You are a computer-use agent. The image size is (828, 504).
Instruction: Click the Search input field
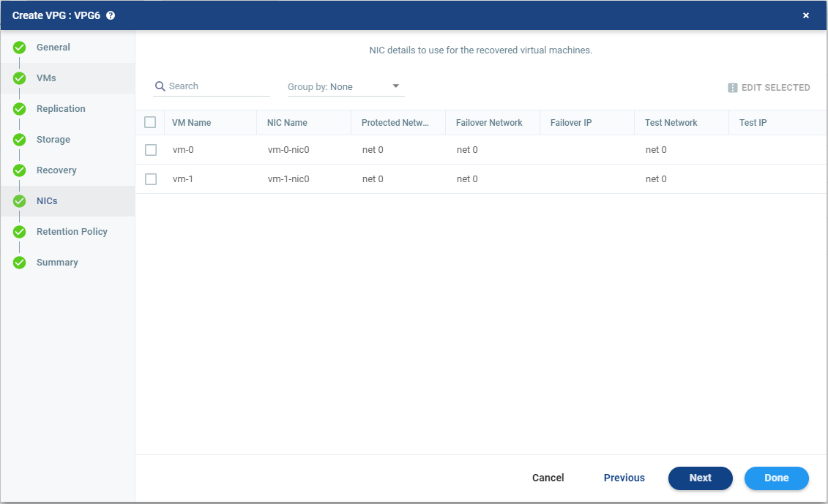coord(212,86)
